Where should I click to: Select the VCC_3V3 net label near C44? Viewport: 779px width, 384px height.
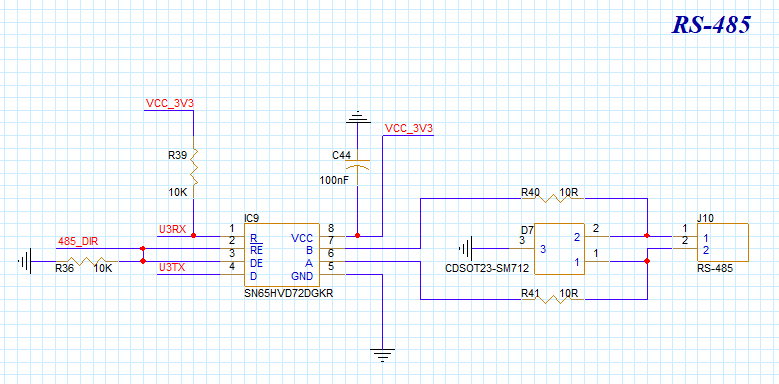click(409, 128)
